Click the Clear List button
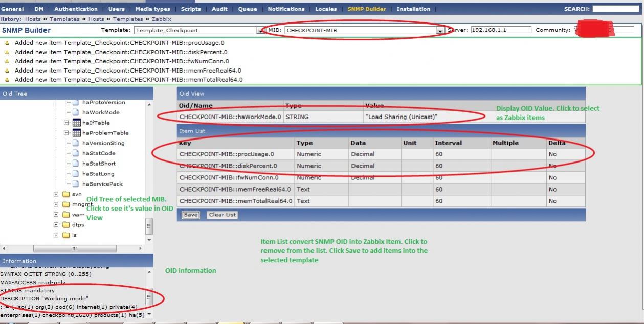 click(223, 215)
